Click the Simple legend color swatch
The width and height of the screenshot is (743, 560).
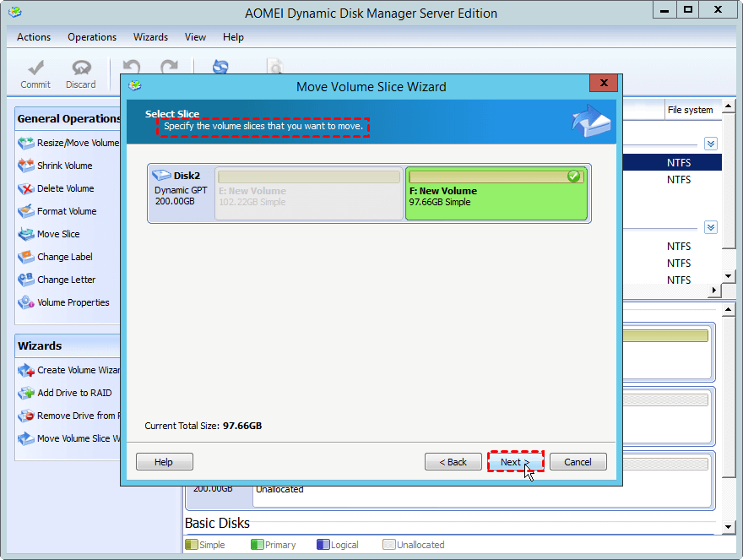[x=192, y=544]
